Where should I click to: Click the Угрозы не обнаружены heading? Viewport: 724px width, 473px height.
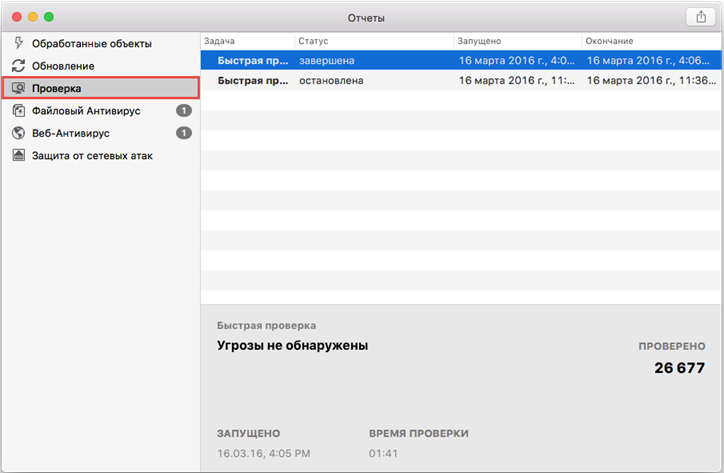click(292, 346)
